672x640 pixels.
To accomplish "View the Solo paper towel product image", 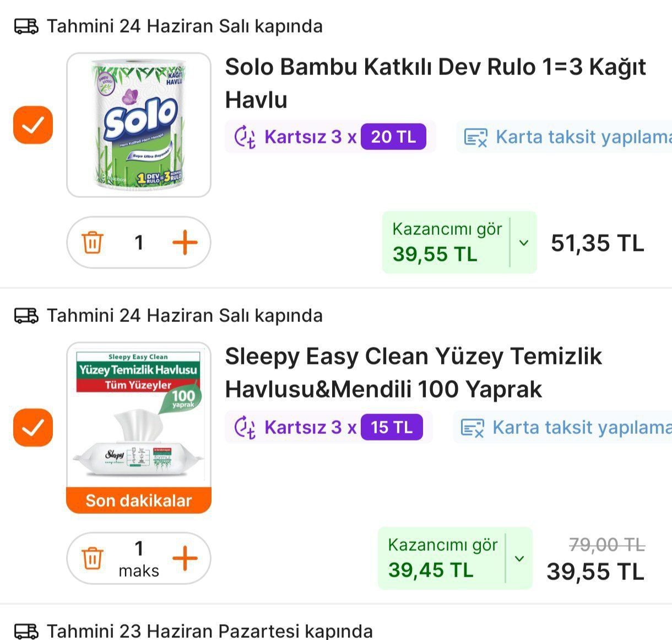I will pos(139,125).
